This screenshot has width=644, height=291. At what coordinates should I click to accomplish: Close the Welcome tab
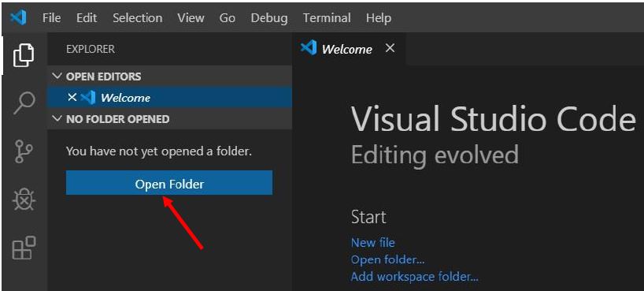click(x=390, y=49)
